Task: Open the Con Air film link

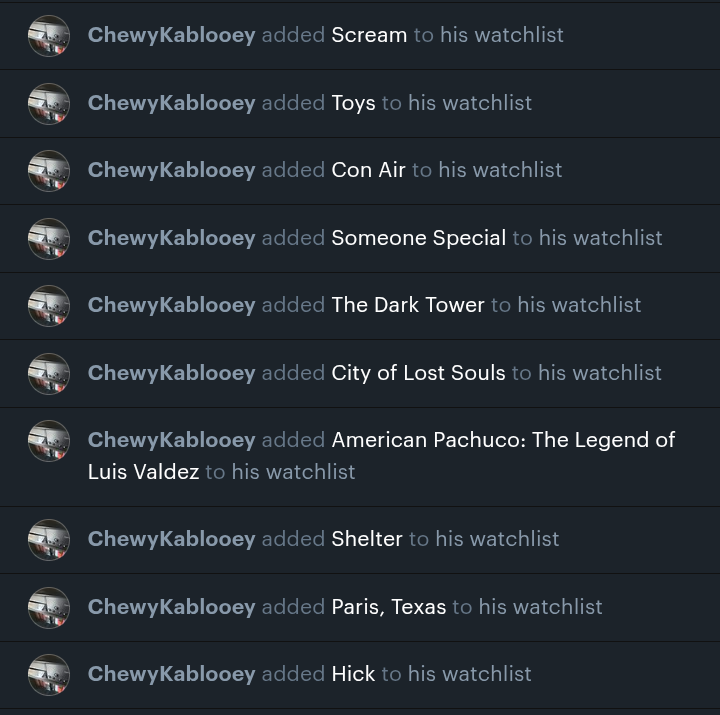Action: tap(368, 170)
